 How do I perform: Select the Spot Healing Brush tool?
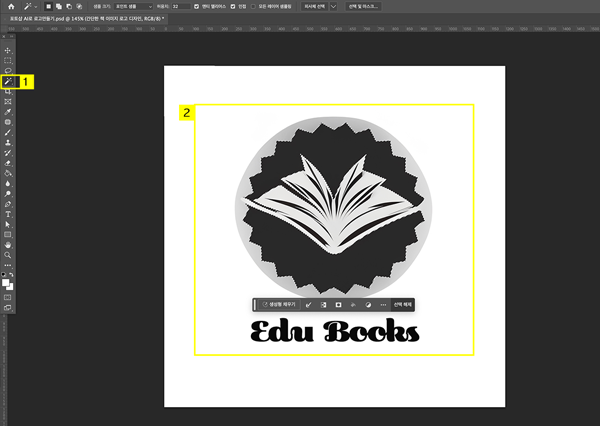[x=8, y=122]
